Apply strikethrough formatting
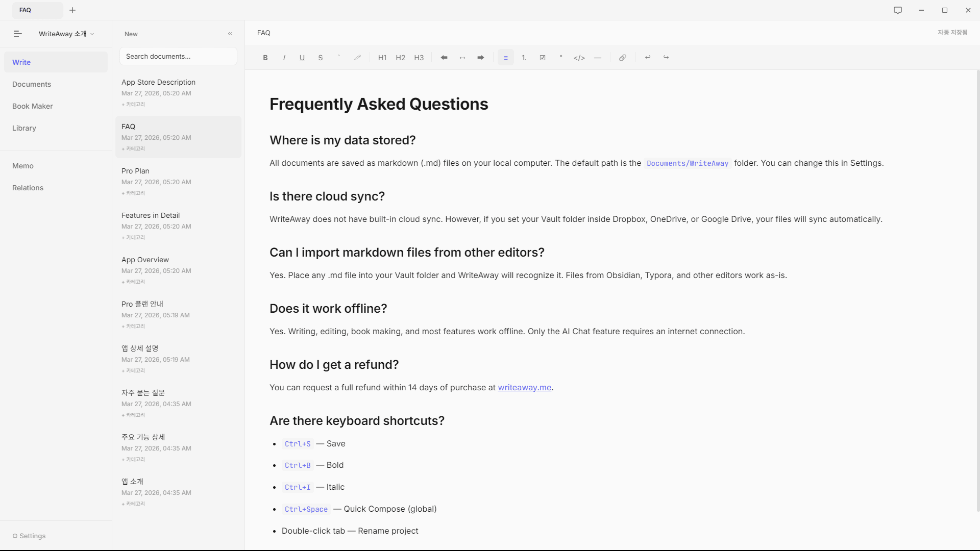Viewport: 980px width, 551px height. coord(321,58)
